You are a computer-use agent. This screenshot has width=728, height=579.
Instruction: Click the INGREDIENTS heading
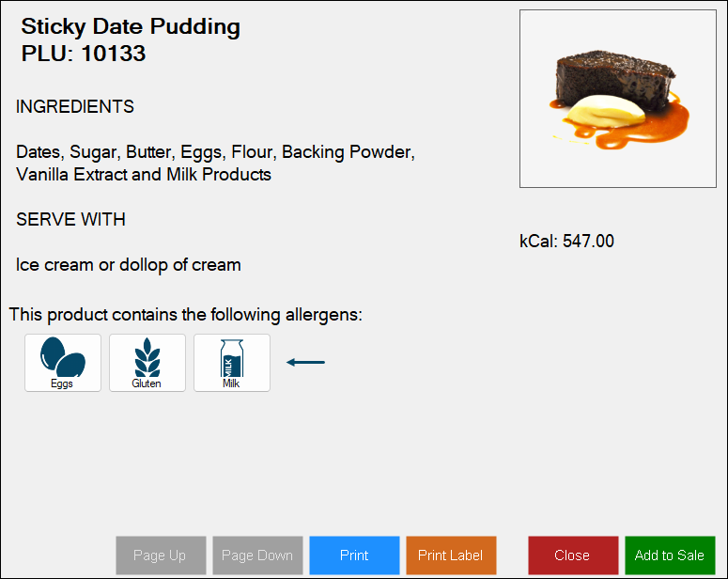pos(75,106)
